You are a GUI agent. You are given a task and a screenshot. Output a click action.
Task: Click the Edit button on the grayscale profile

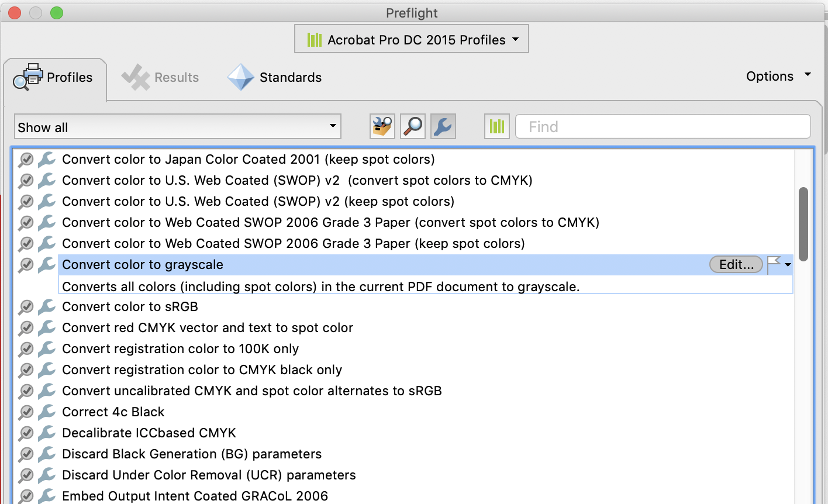[x=736, y=264]
